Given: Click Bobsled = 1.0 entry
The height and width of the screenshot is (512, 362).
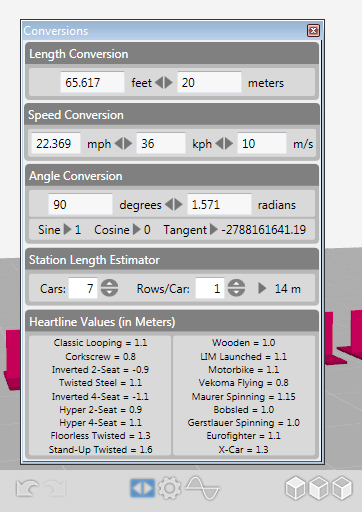Looking at the screenshot, I should (244, 409).
